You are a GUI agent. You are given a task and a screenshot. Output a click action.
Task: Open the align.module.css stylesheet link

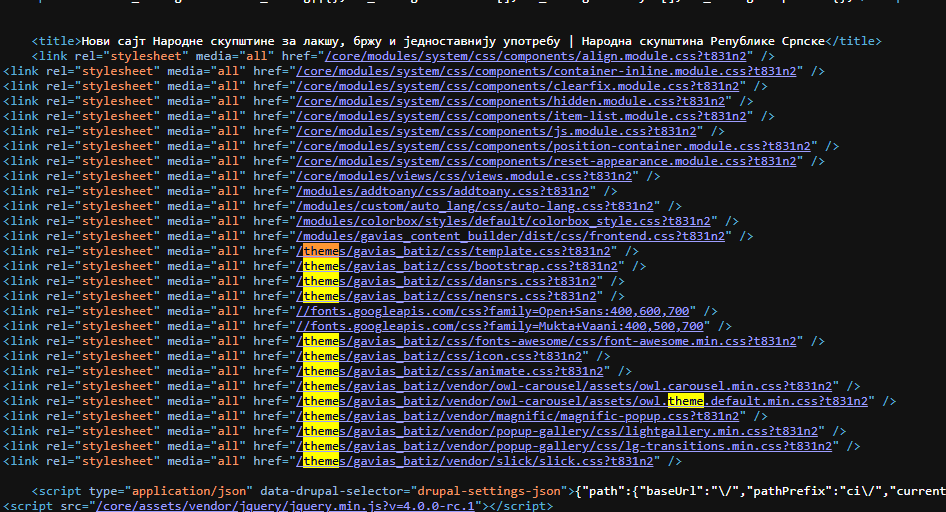tap(530, 56)
